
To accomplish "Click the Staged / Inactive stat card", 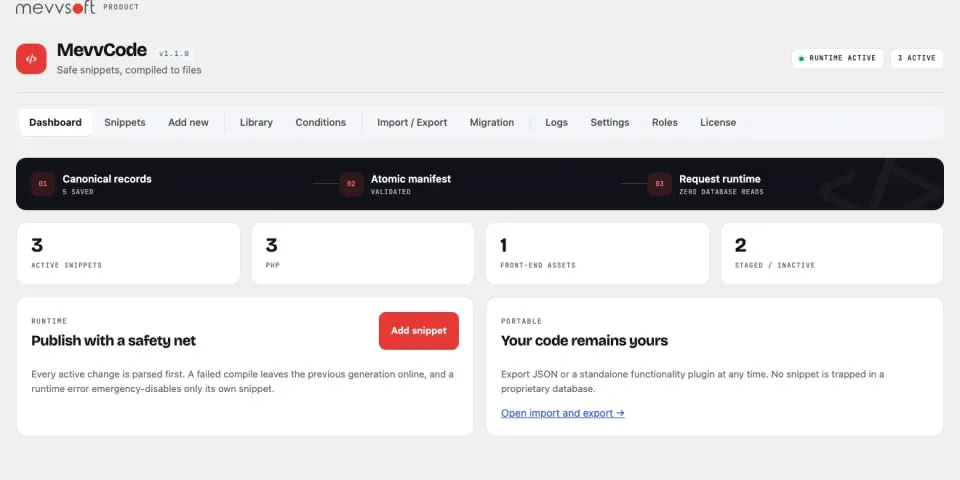I will pyautogui.click(x=831, y=253).
